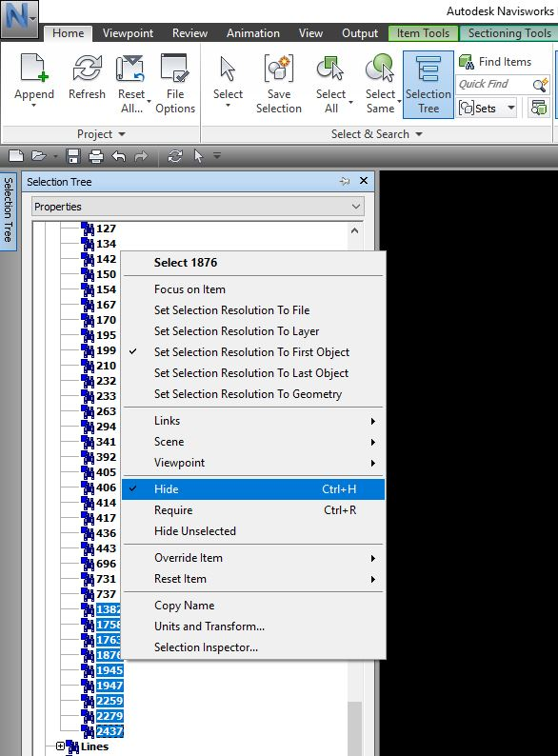Open Units and Transform dialog
The image size is (558, 756).
pos(253,627)
